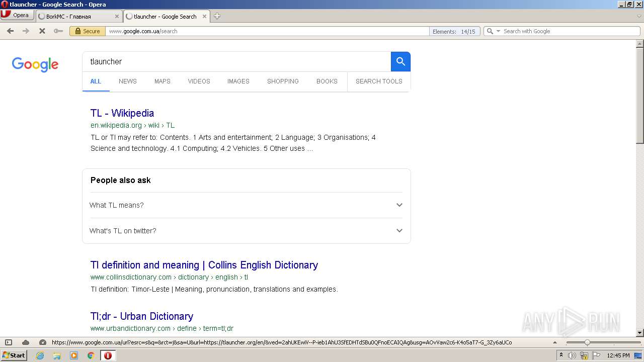Open the TL - Wikipedia result
This screenshot has height=362, width=644.
pyautogui.click(x=122, y=113)
